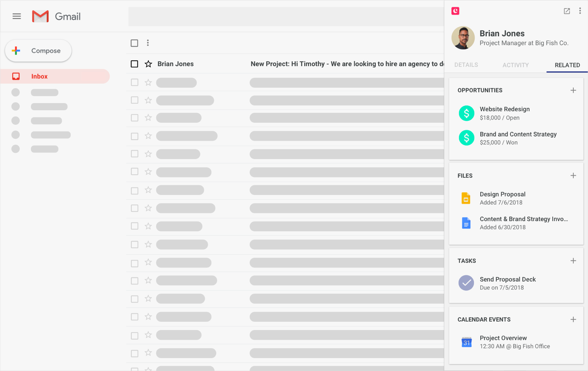
Task: Toggle the select-all checkbox above the list
Action: [x=134, y=43]
